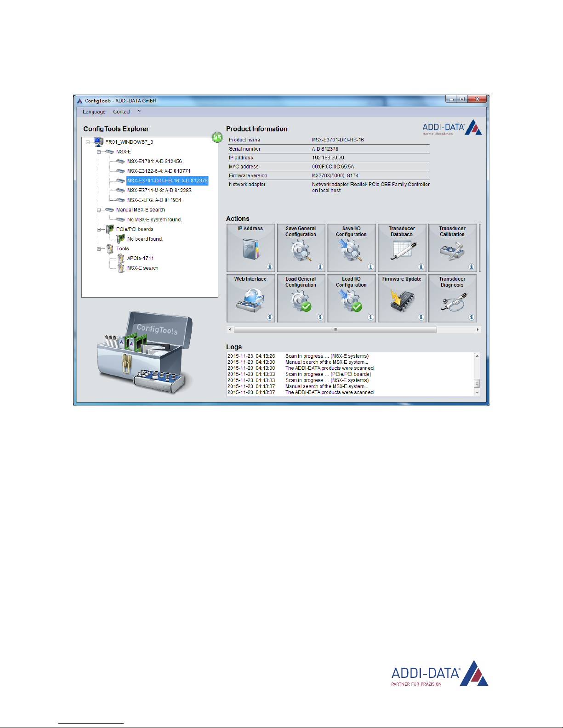Click info icon on Transducer Calibration tile
This screenshot has width=563, height=728.
pos(472,267)
